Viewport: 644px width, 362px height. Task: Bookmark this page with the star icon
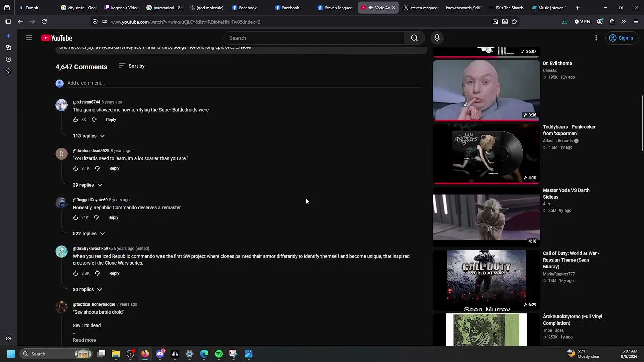514,22
